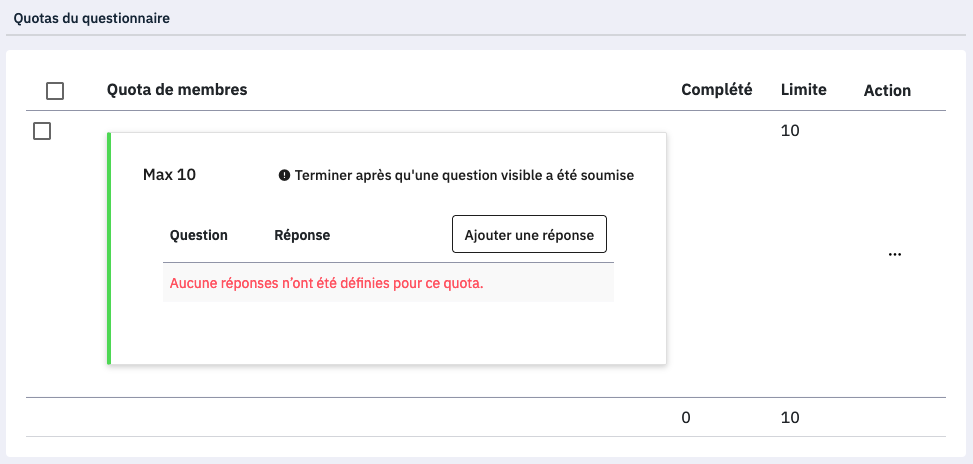Open the ellipsis action menu for the quota
Image resolution: width=973 pixels, height=464 pixels.
[894, 254]
